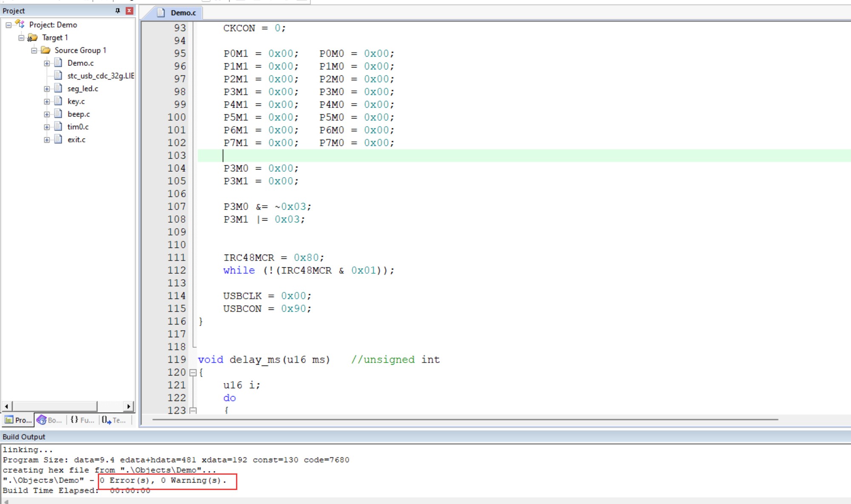Click the beep.c file icon
This screenshot has width=851, height=504.
(58, 114)
